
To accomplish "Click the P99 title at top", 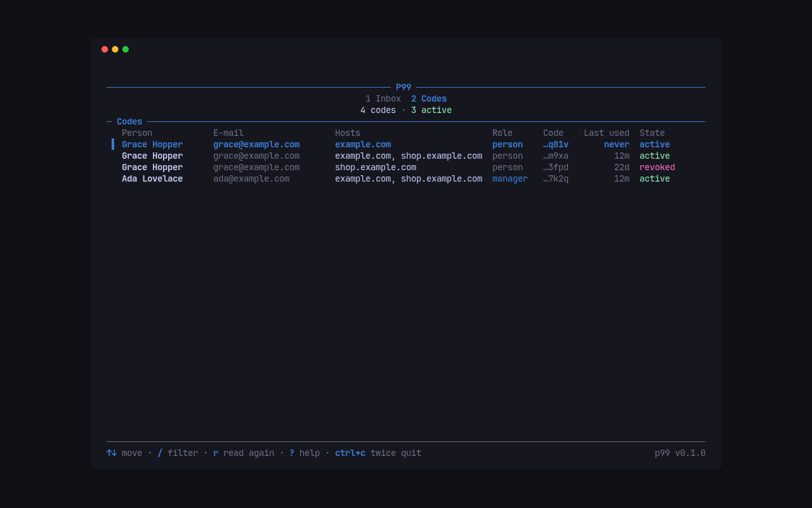I will click(x=403, y=88).
